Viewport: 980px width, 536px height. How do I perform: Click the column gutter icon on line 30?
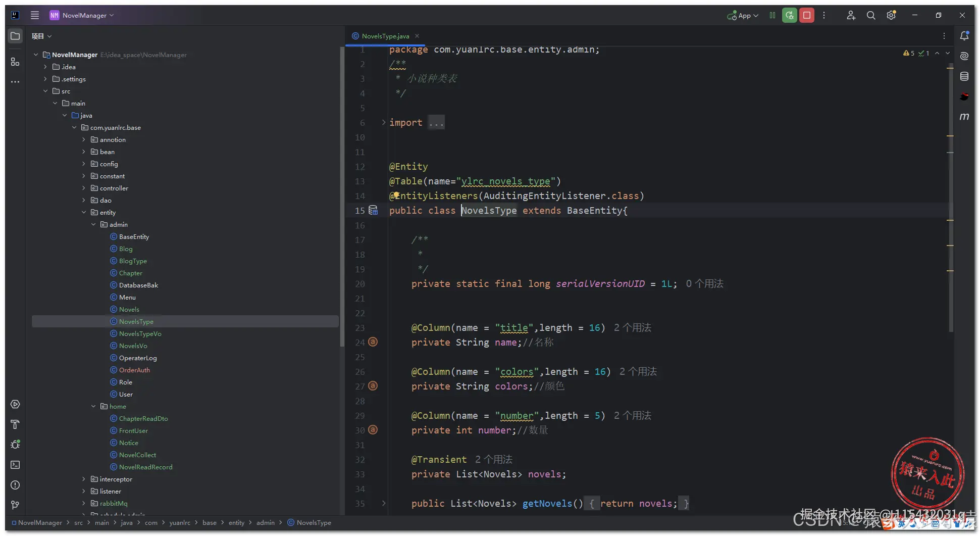373,430
